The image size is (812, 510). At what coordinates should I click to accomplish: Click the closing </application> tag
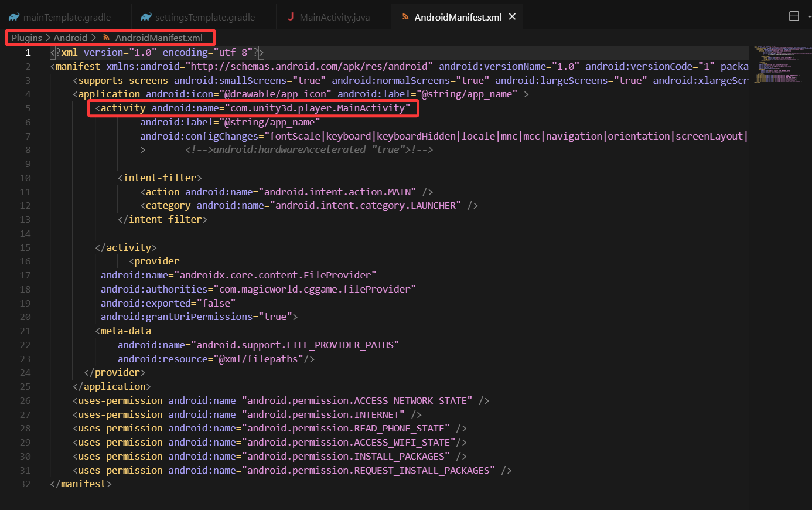point(112,386)
